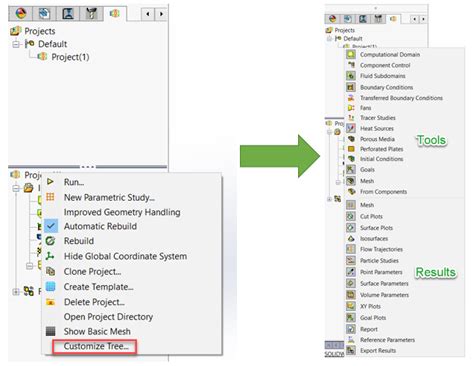Click Fans in the Tools list
This screenshot has width=474, height=366.
point(365,108)
